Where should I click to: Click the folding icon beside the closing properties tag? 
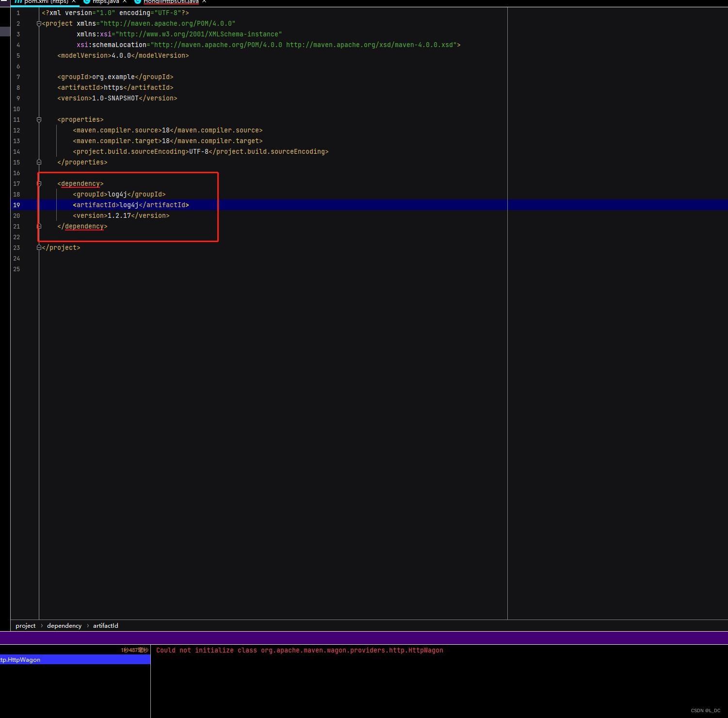tap(39, 162)
